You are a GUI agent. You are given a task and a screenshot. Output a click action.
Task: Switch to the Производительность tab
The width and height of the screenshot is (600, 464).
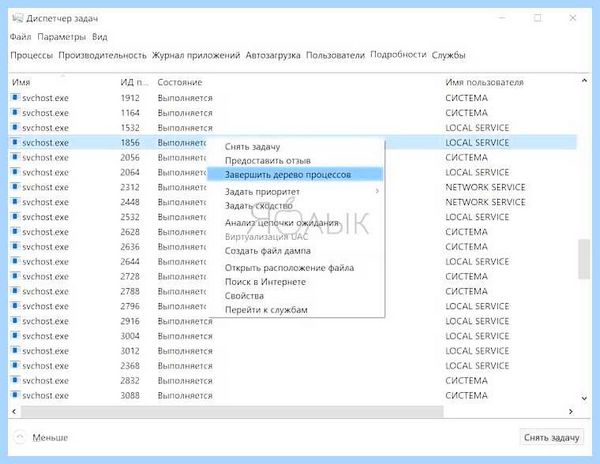[102, 55]
